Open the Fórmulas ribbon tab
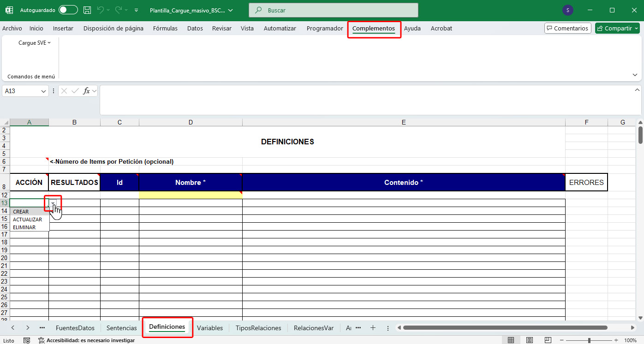This screenshot has width=644, height=344. tap(165, 29)
